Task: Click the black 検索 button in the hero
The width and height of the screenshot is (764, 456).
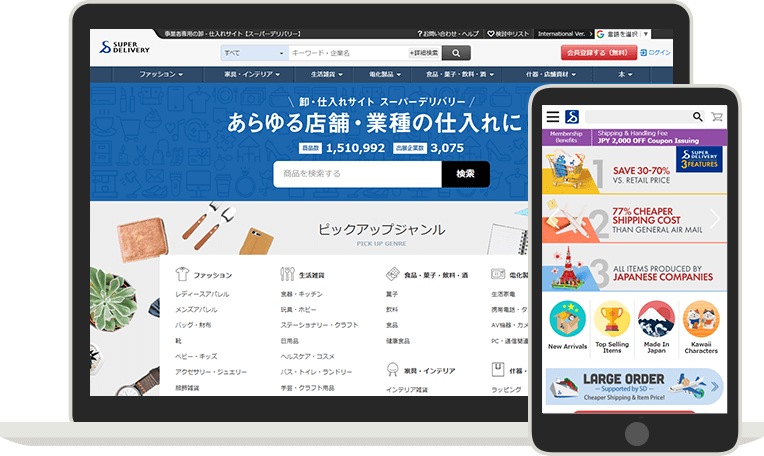Action: [x=465, y=174]
